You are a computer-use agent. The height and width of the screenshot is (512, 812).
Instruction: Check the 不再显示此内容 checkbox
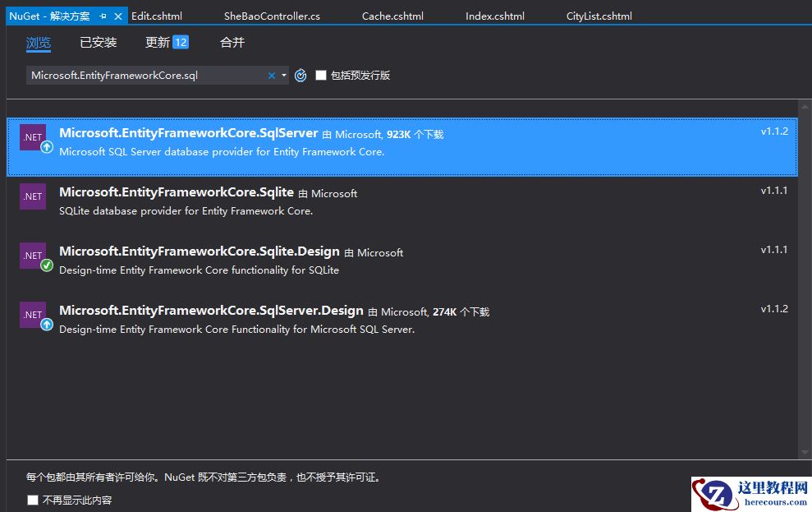coord(31,499)
